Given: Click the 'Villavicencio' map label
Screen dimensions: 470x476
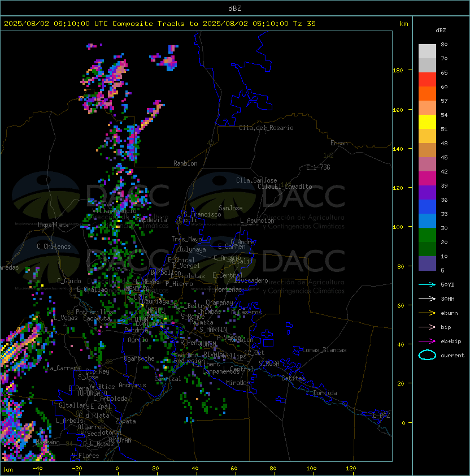Looking at the screenshot, I should pyautogui.click(x=114, y=211).
